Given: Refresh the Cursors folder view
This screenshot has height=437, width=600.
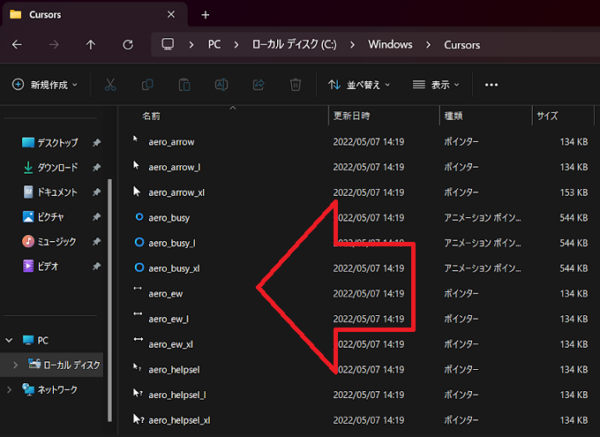Looking at the screenshot, I should click(128, 45).
